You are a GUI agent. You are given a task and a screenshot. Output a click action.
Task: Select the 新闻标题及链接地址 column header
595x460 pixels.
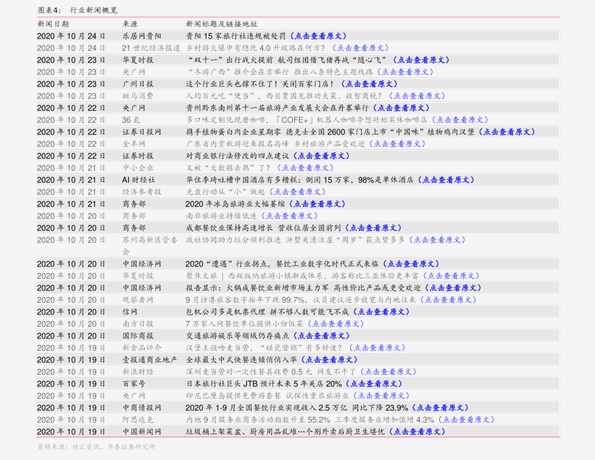[x=222, y=24]
